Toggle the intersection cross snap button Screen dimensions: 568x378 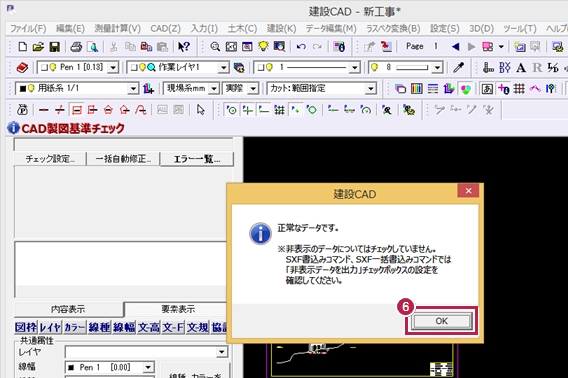point(247,110)
